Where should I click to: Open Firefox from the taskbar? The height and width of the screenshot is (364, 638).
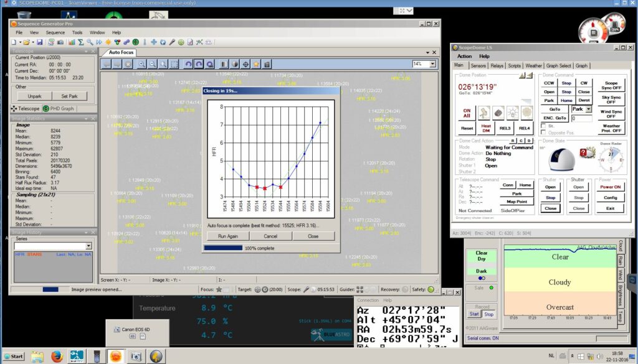click(57, 357)
